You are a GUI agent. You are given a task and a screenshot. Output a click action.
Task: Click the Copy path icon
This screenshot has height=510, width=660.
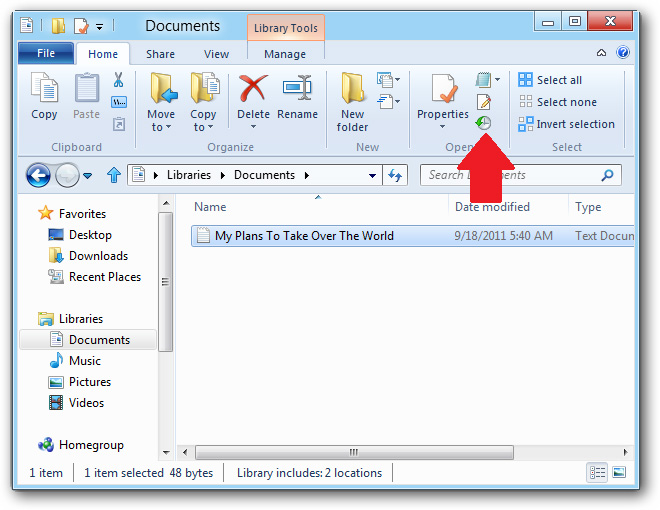click(119, 102)
